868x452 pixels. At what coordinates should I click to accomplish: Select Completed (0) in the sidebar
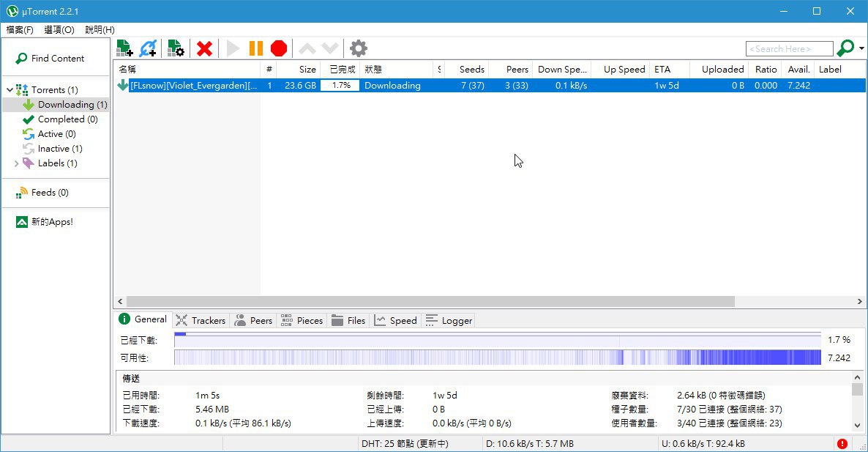pos(61,119)
